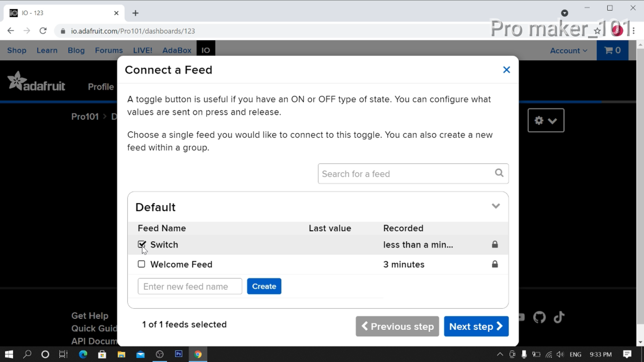Adjust the system volume icon in the tray
This screenshot has height=362, width=644.
click(560, 354)
